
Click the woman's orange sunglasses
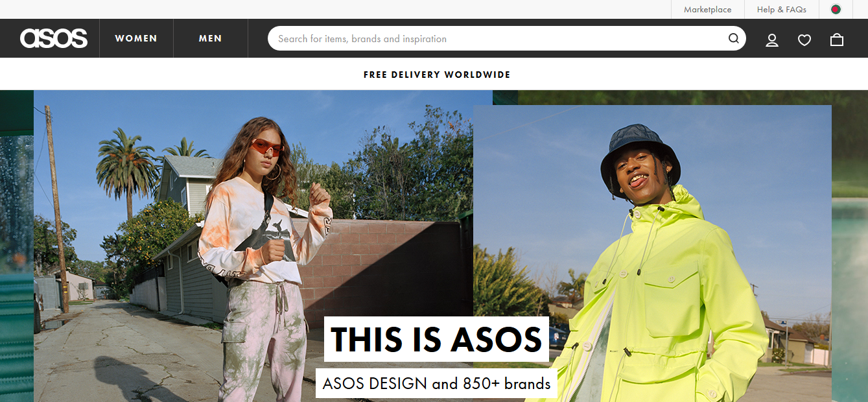[266, 147]
